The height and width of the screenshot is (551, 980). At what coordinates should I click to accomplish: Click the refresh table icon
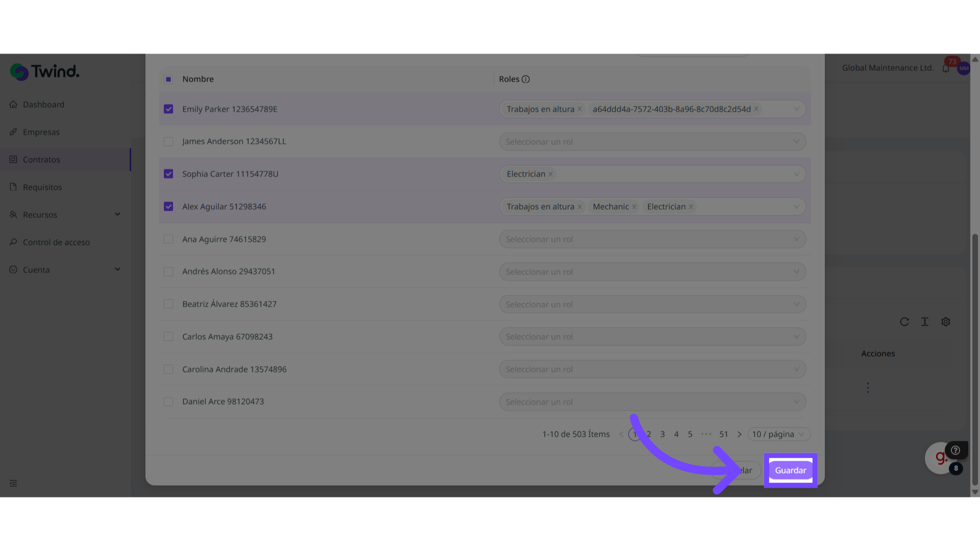[x=904, y=322]
